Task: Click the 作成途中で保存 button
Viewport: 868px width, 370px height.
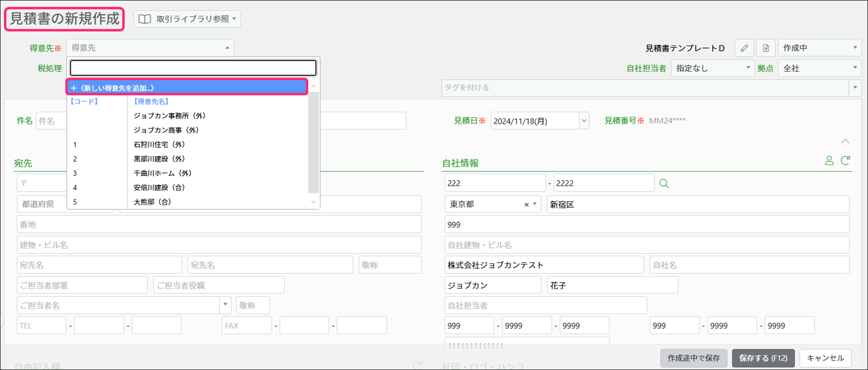Action: (693, 358)
